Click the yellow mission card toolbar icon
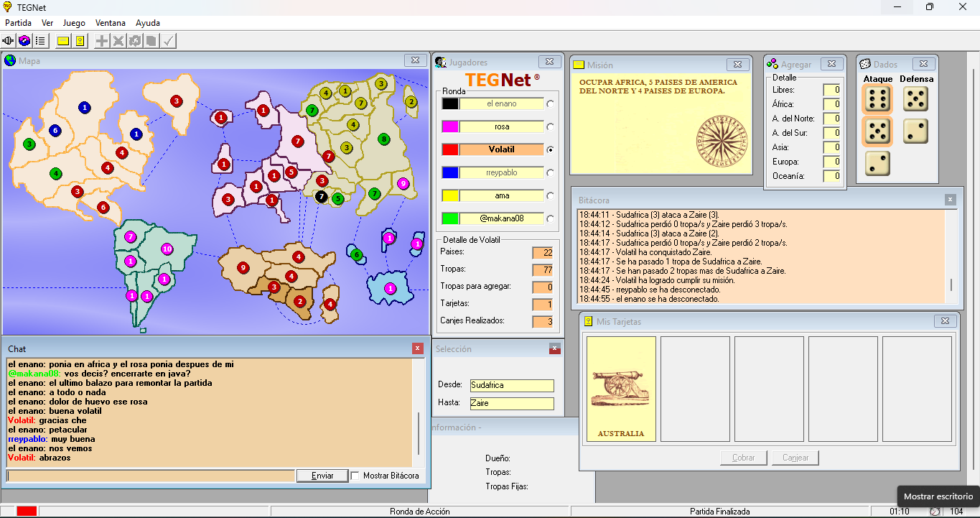The height and width of the screenshot is (518, 980). [x=63, y=41]
